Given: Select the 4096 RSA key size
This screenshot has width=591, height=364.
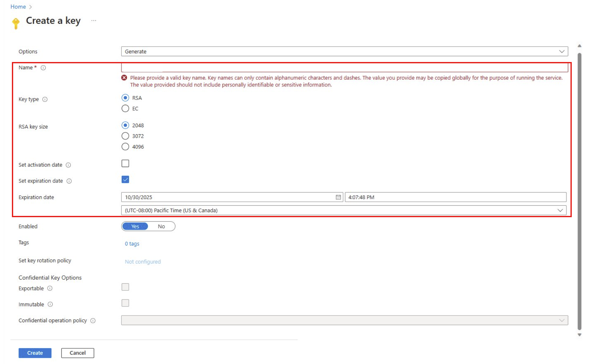Looking at the screenshot, I should click(x=125, y=146).
